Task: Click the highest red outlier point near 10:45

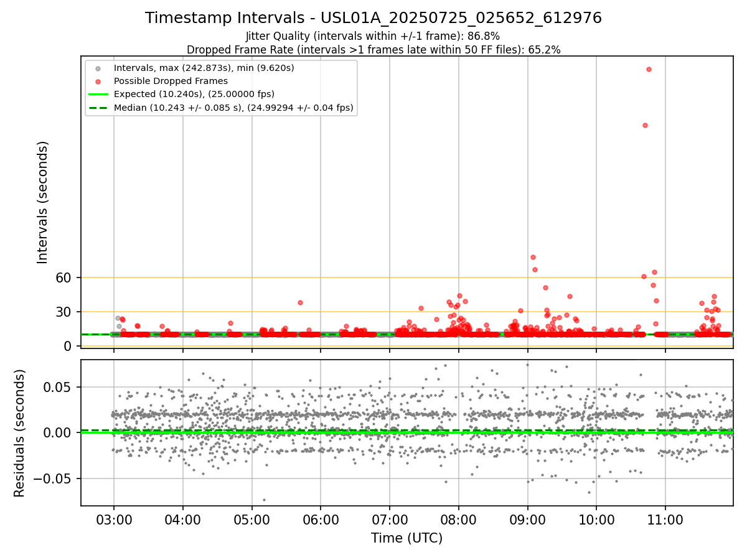Action: tap(649, 69)
